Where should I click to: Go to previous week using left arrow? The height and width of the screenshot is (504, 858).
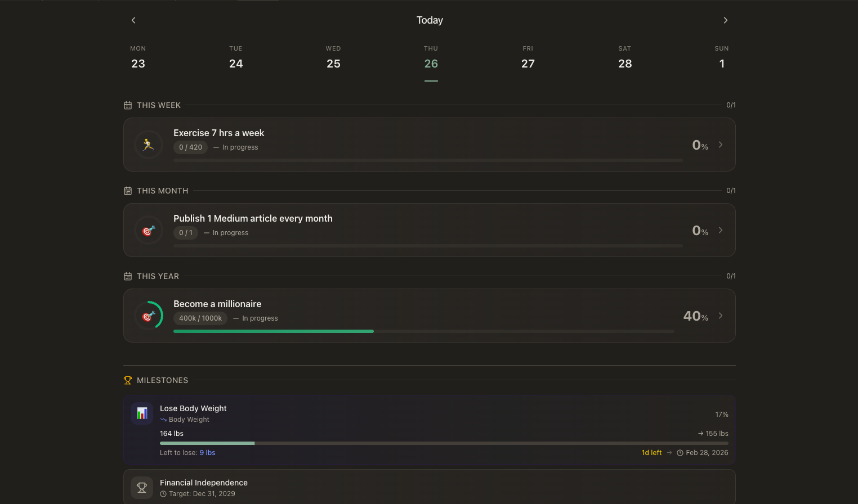[133, 20]
